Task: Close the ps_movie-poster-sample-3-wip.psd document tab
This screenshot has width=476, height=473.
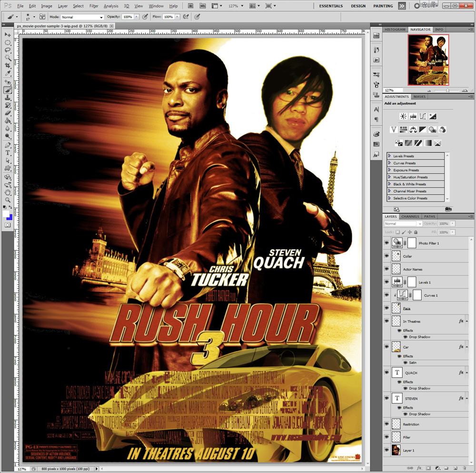Action: (111, 26)
